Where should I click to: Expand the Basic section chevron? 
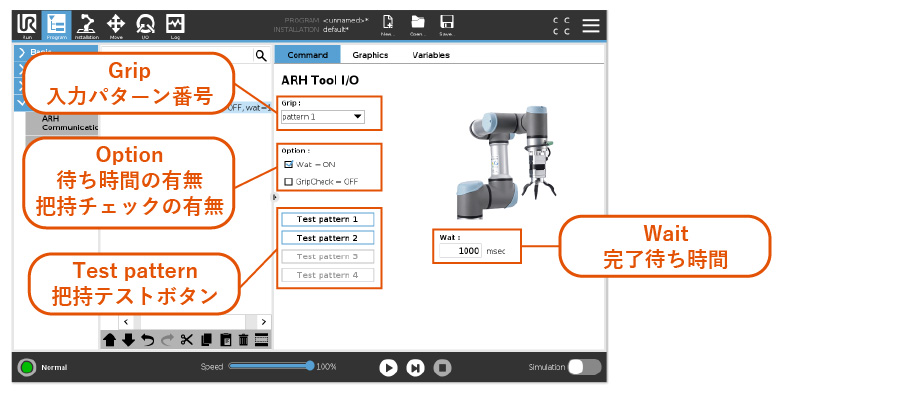pos(22,52)
